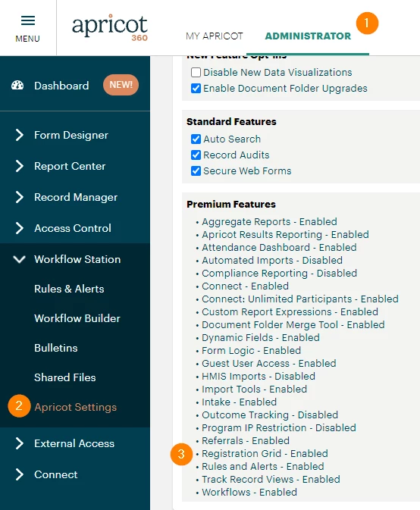
Task: Click Record Manager sidebar label
Action: (76, 197)
